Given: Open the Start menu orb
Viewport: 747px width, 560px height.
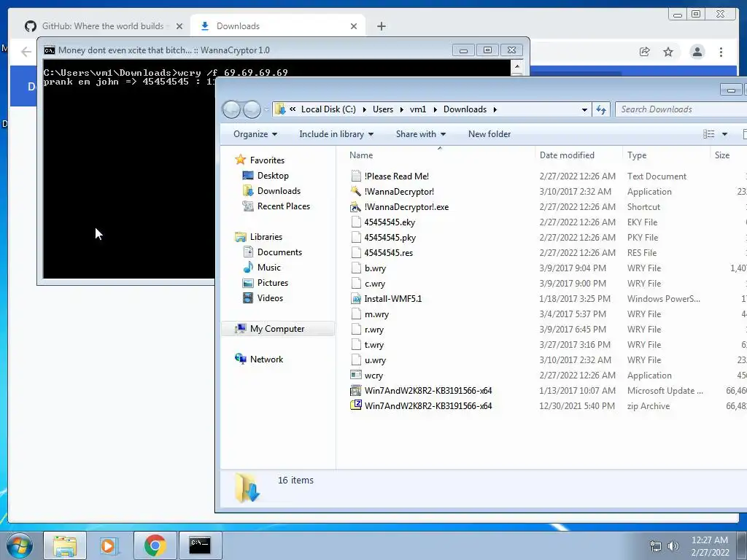Looking at the screenshot, I should click(x=19, y=545).
